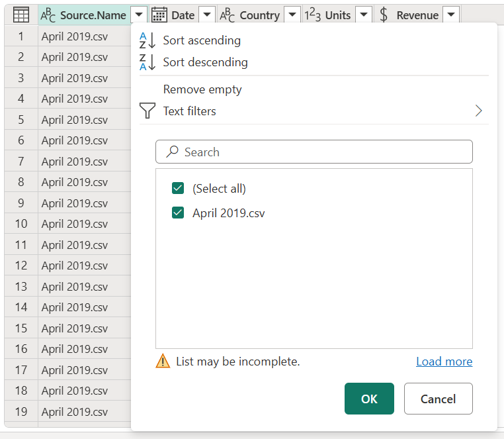This screenshot has width=504, height=439.
Task: Click the table select-all corner icon
Action: coord(21,15)
